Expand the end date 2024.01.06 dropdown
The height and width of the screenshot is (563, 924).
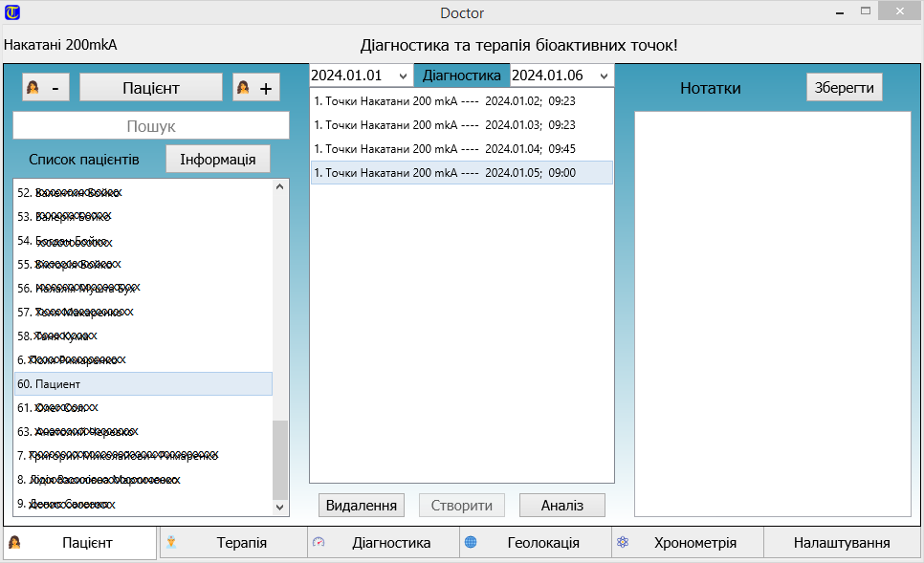coord(604,76)
